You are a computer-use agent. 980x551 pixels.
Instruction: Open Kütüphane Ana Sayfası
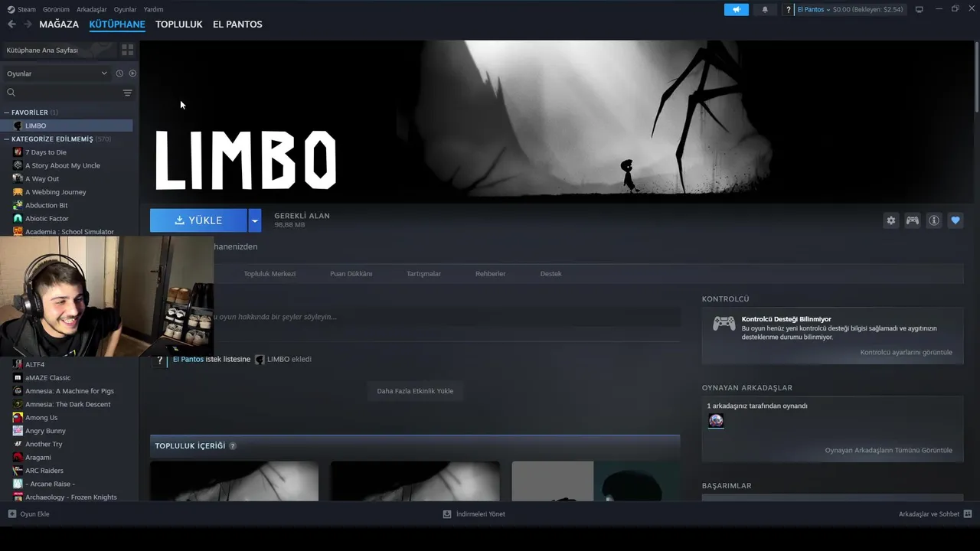42,50
